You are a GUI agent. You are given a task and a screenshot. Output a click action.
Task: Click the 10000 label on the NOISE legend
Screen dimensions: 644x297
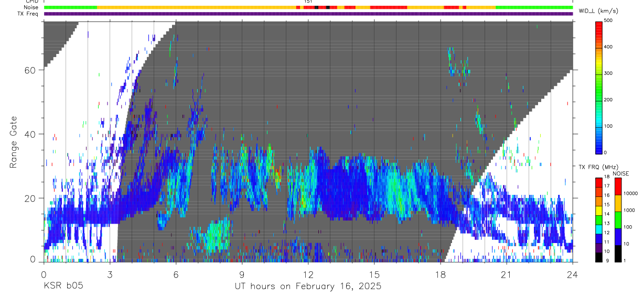pyautogui.click(x=631, y=193)
